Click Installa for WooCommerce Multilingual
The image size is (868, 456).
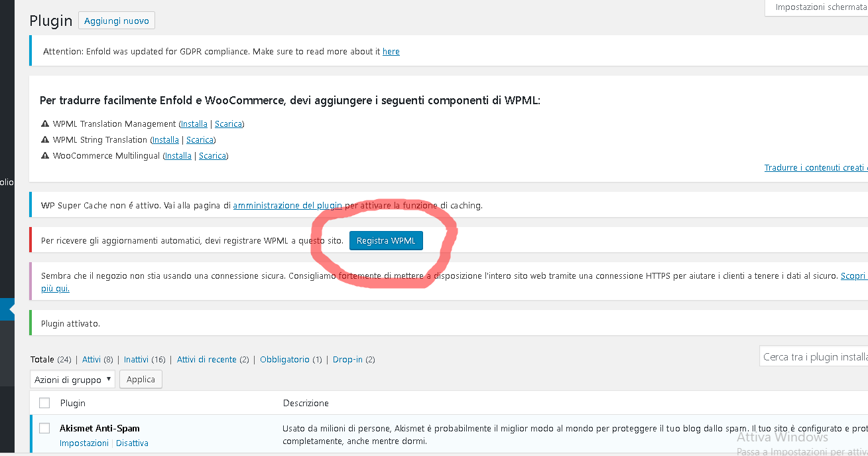coord(178,155)
